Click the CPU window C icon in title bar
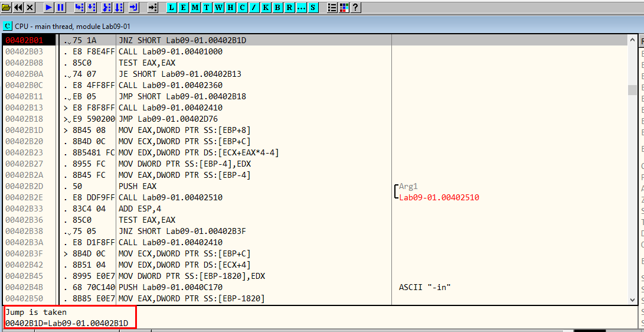 [x=8, y=27]
